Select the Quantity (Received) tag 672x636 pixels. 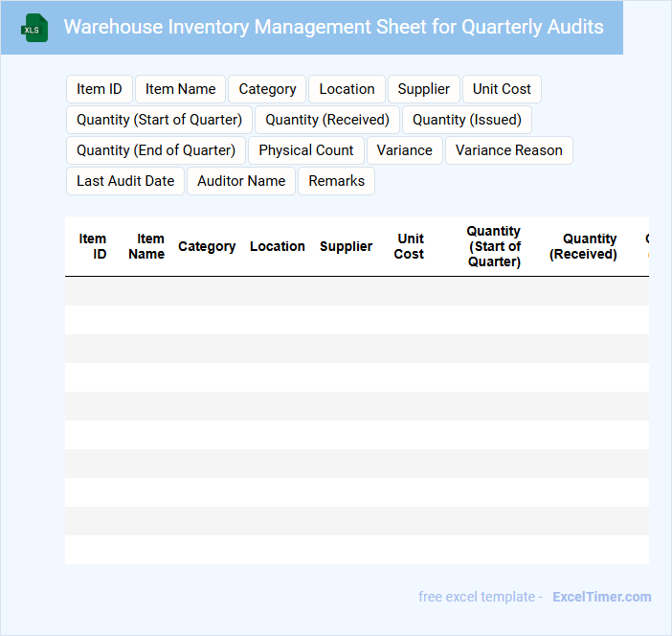[327, 120]
